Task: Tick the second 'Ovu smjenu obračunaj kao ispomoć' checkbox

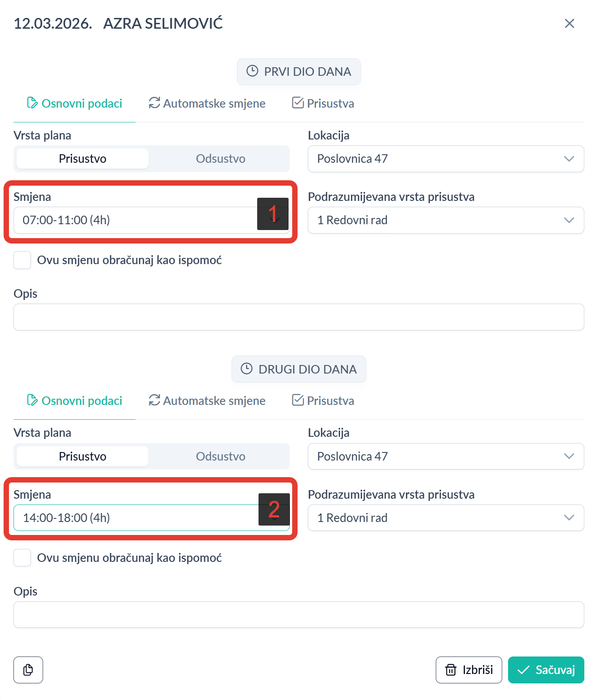Action: click(x=22, y=557)
